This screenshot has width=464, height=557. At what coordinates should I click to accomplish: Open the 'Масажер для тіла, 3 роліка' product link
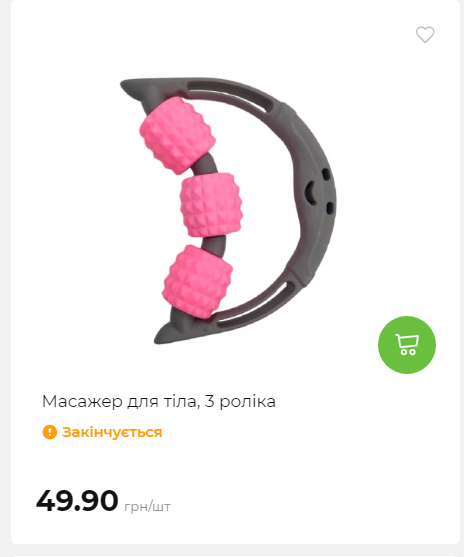coord(159,401)
